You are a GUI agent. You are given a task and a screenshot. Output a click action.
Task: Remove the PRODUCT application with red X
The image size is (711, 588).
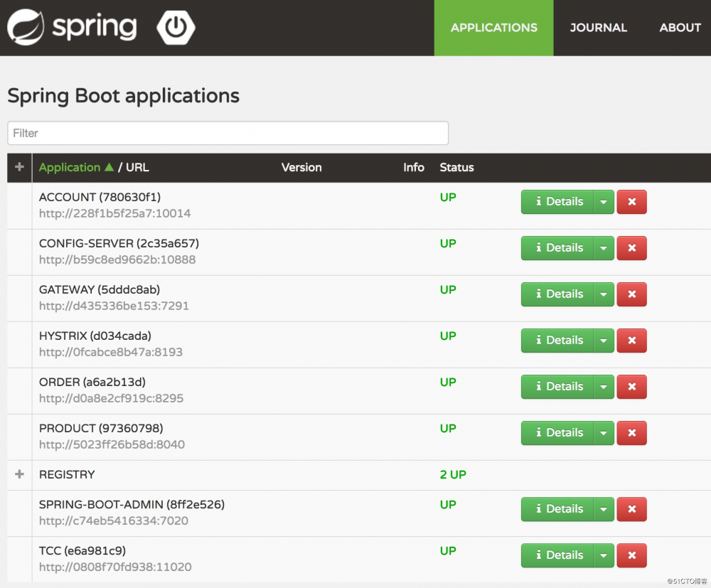pos(631,433)
